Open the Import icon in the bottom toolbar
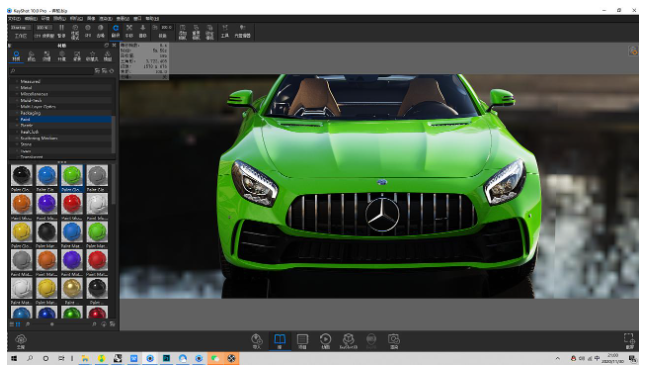This screenshot has width=646, height=372. coord(257,341)
